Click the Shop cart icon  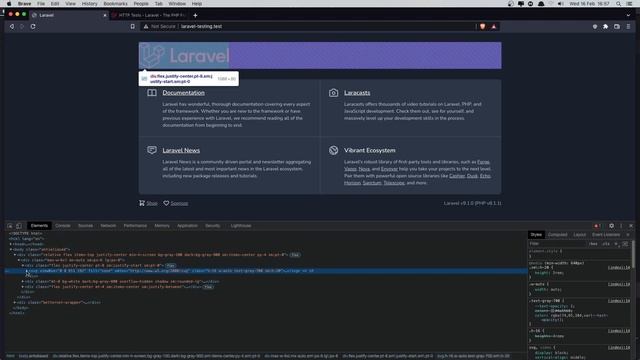pyautogui.click(x=142, y=203)
